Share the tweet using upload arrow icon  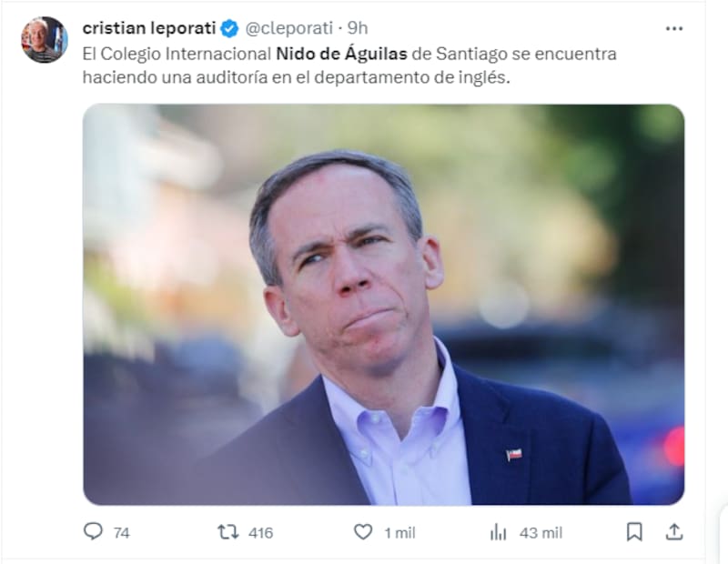673,532
